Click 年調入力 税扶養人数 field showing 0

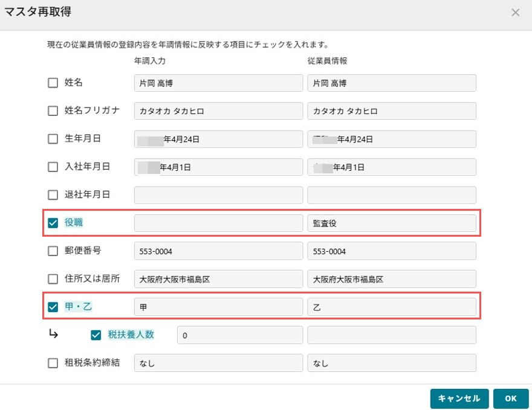240,335
